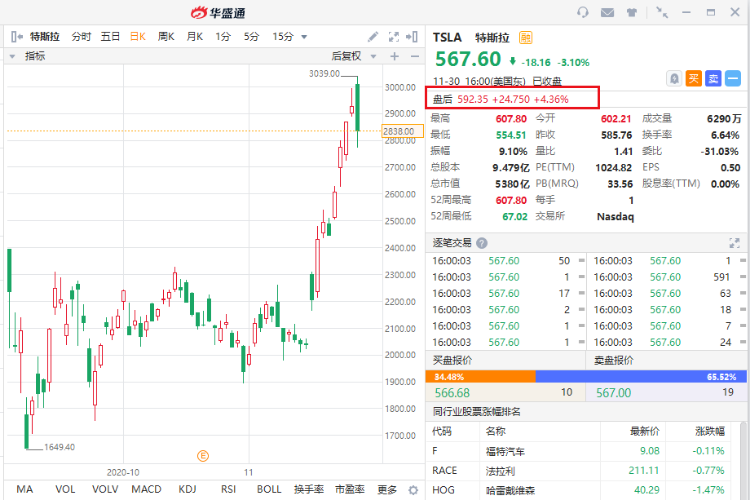Click the 买盘报价 header
Viewport: 750px width, 500px height.
pyautogui.click(x=452, y=360)
